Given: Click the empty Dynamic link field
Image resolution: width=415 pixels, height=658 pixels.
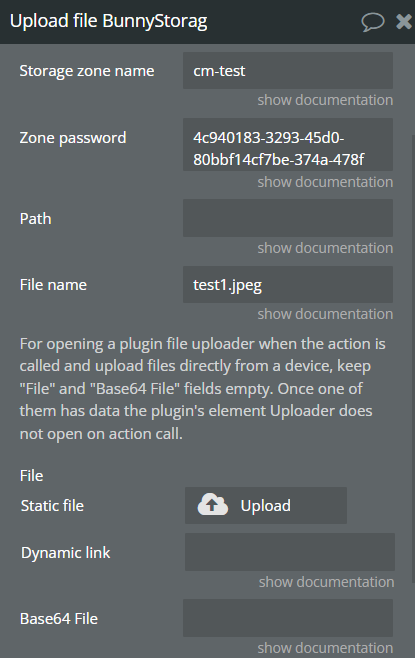Looking at the screenshot, I should tap(290, 552).
